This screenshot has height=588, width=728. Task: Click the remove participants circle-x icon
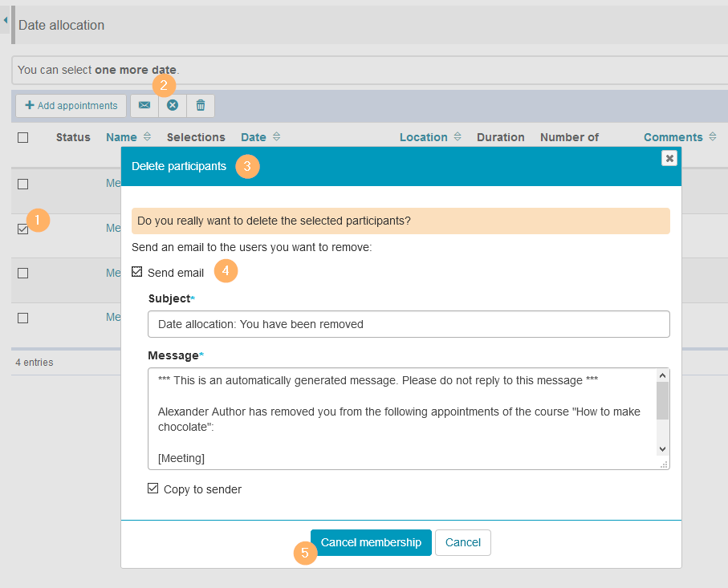[173, 105]
